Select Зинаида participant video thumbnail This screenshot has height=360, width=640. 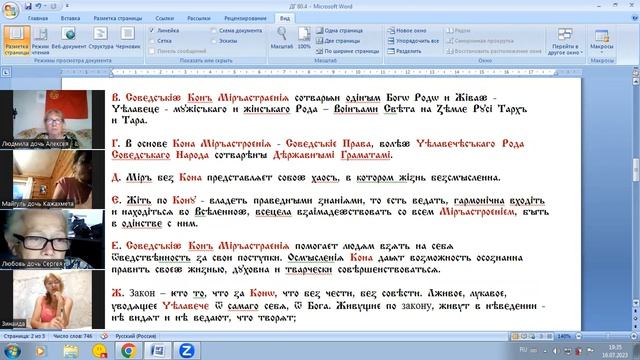(52, 299)
